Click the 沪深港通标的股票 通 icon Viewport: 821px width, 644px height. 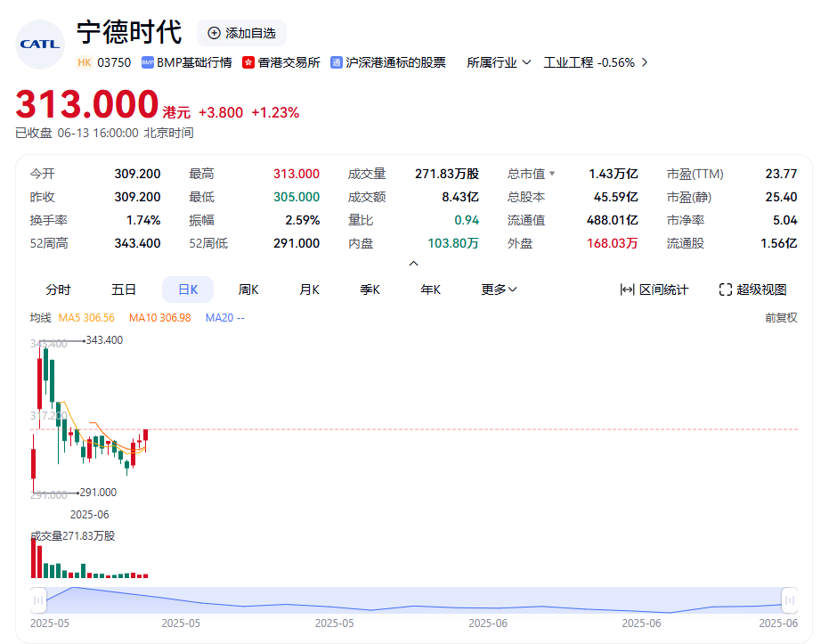(x=337, y=63)
